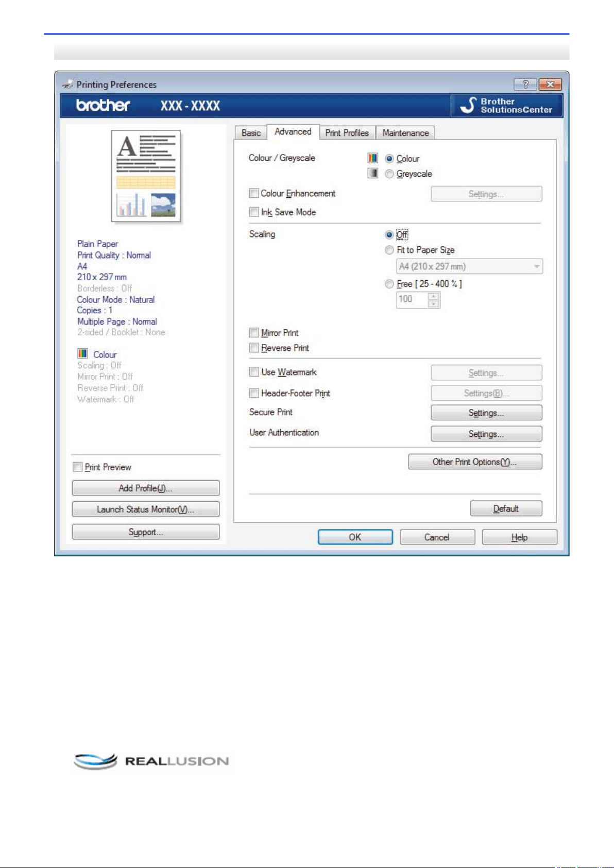Check the Print Preview checkbox

coord(78,467)
